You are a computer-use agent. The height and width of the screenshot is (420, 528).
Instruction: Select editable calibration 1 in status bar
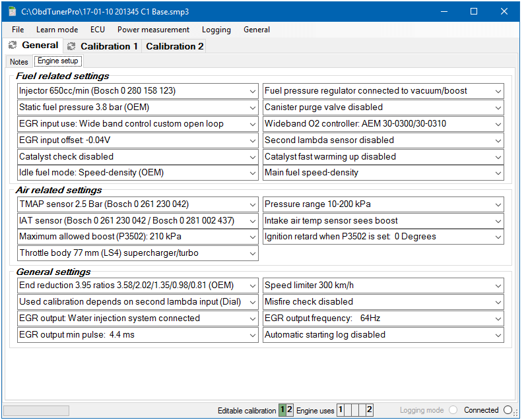282,410
